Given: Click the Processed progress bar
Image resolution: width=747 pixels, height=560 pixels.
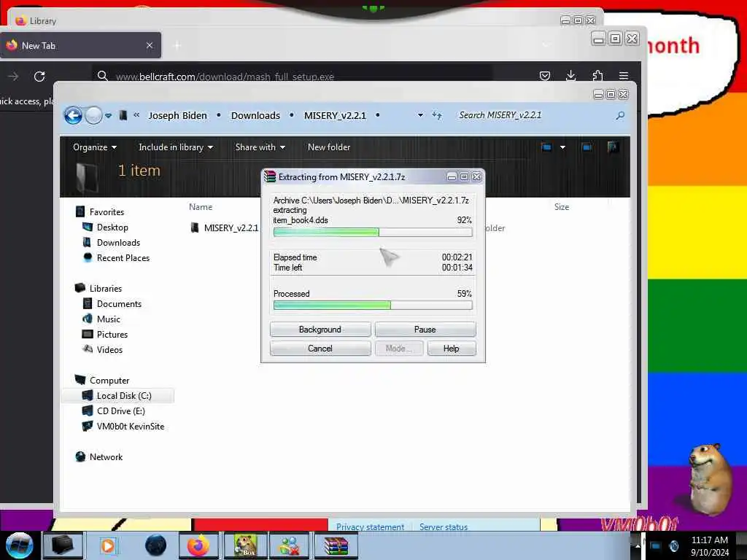Looking at the screenshot, I should pos(373,306).
